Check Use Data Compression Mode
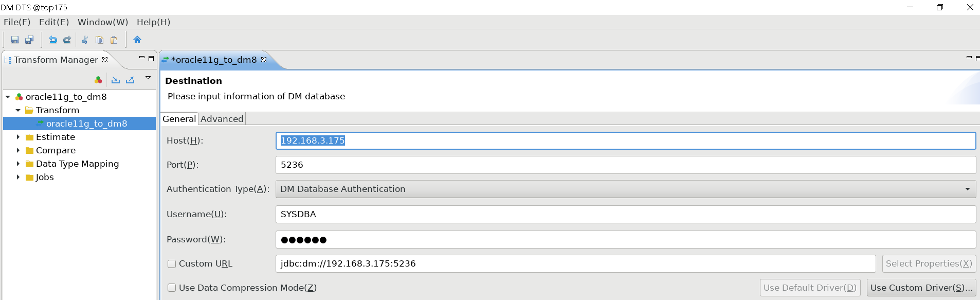 [x=172, y=288]
